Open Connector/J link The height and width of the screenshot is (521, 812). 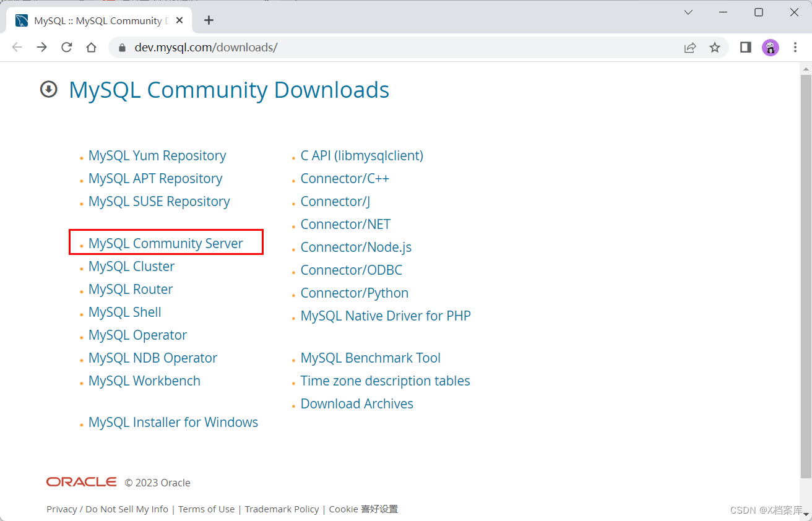tap(335, 201)
